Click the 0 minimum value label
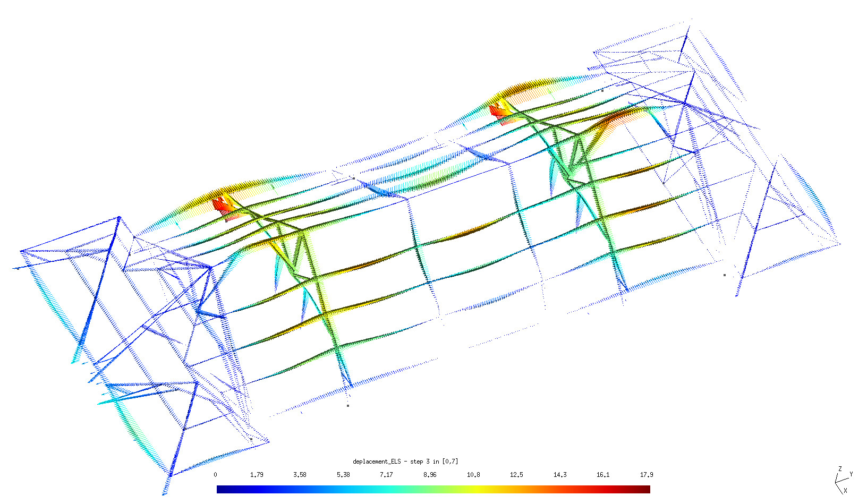 coord(215,475)
